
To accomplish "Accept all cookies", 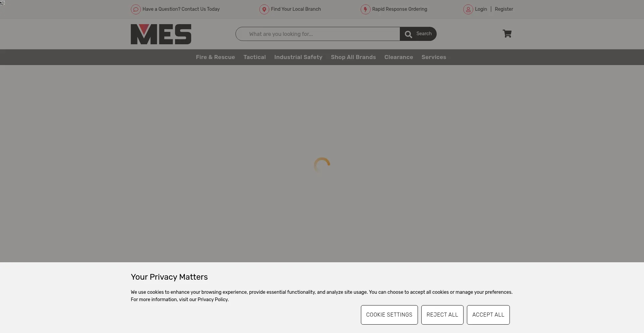I will tap(488, 315).
